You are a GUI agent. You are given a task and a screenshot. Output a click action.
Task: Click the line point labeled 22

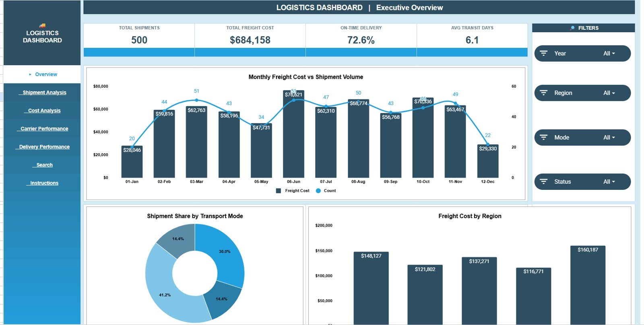pos(488,144)
